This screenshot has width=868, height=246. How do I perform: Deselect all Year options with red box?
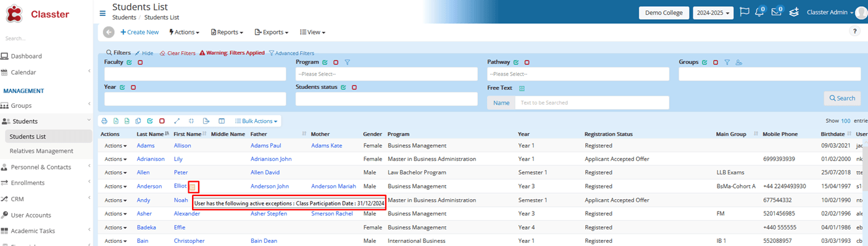coord(133,88)
